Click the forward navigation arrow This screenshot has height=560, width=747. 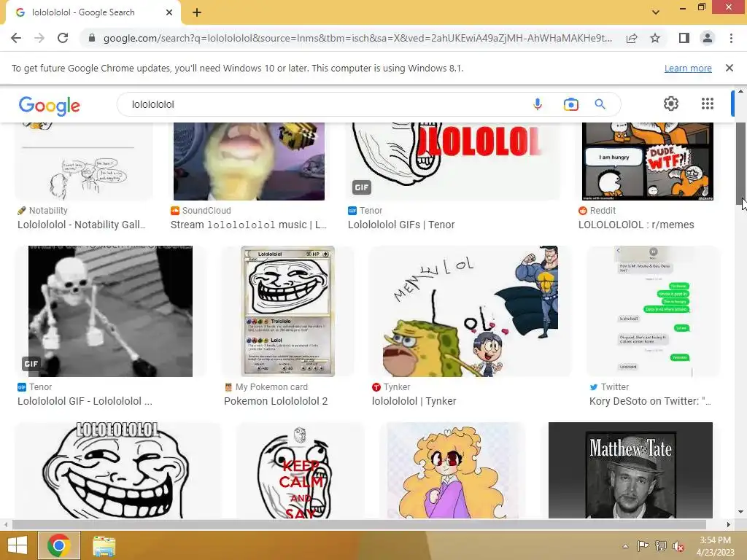39,38
